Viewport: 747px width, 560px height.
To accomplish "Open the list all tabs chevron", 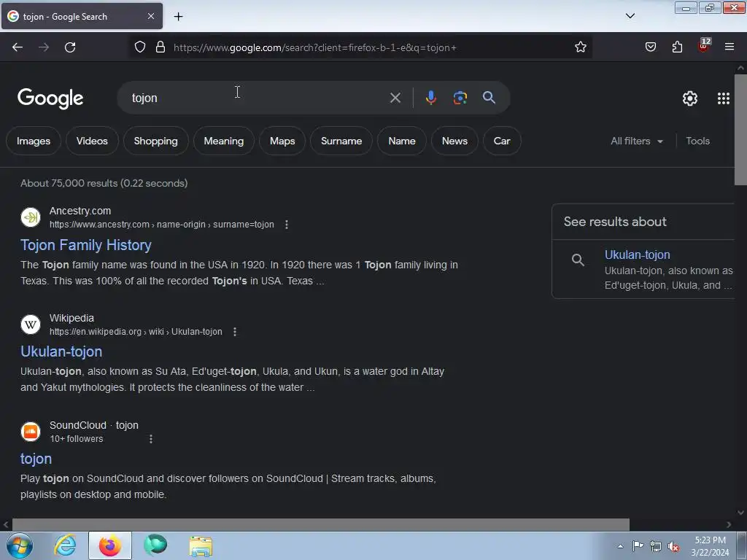I will pyautogui.click(x=630, y=16).
